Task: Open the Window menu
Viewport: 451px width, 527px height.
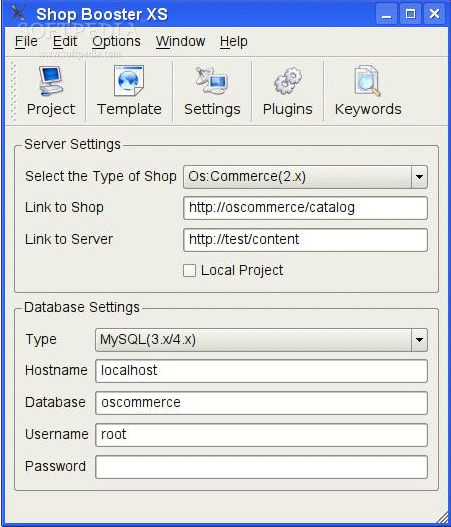Action: (x=180, y=42)
